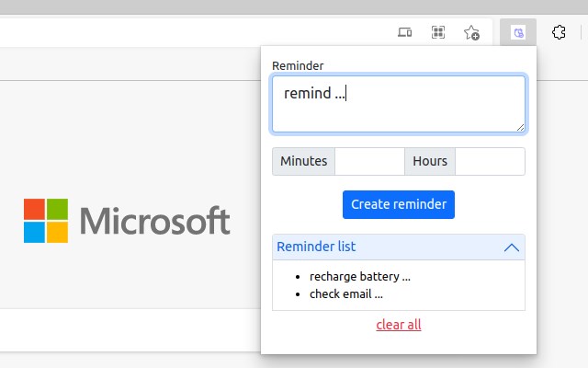Focus the Reminder text area
This screenshot has width=588, height=368.
tap(399, 104)
